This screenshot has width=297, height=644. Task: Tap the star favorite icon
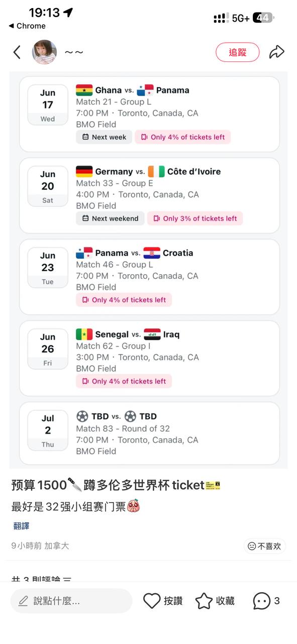coord(204,601)
